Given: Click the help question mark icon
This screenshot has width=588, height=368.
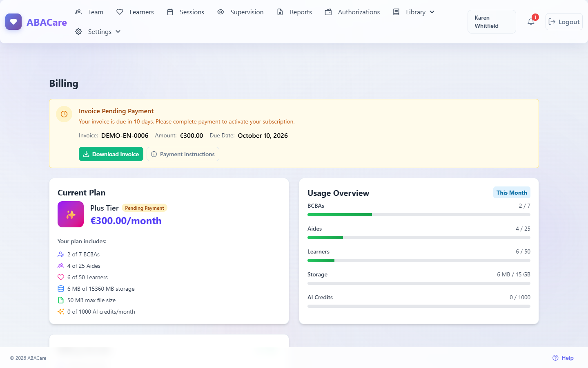Looking at the screenshot, I should click(555, 358).
